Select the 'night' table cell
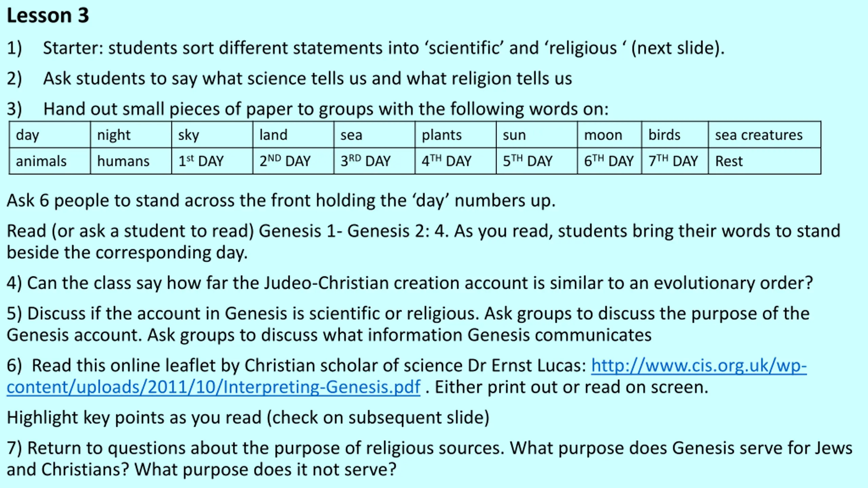868x488 pixels. (131, 135)
